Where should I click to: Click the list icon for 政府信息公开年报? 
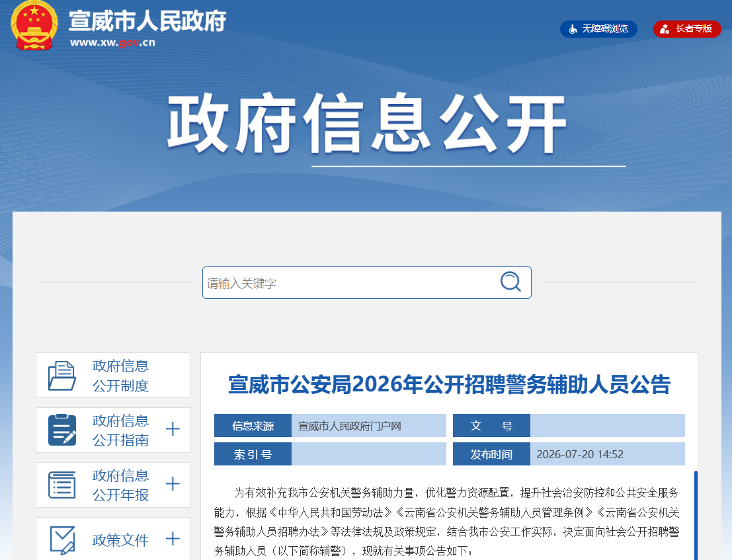62,485
